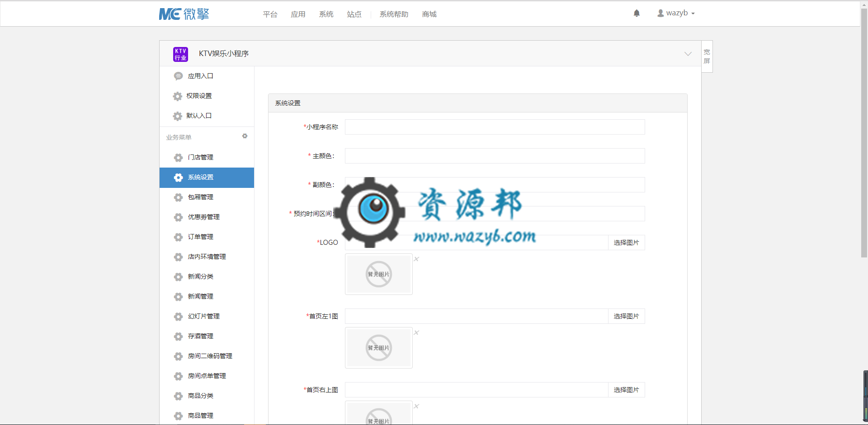
Task: Click the 商品分类 gear icon
Action: point(178,396)
